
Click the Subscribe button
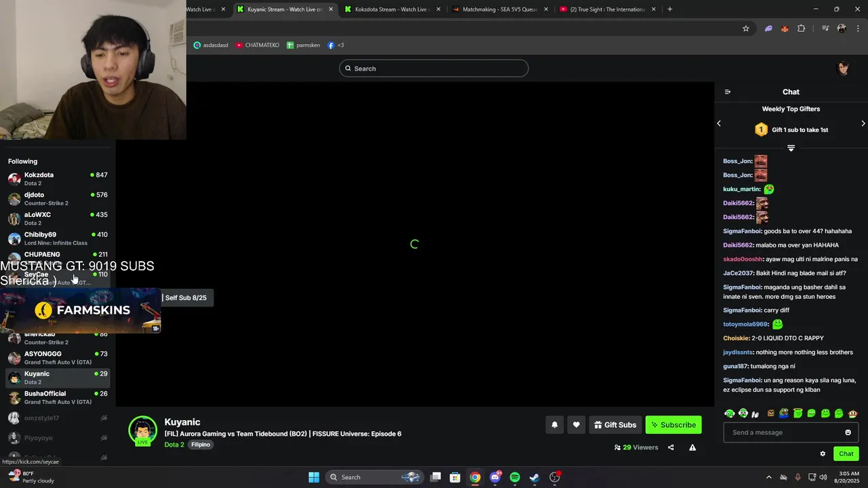click(x=673, y=425)
